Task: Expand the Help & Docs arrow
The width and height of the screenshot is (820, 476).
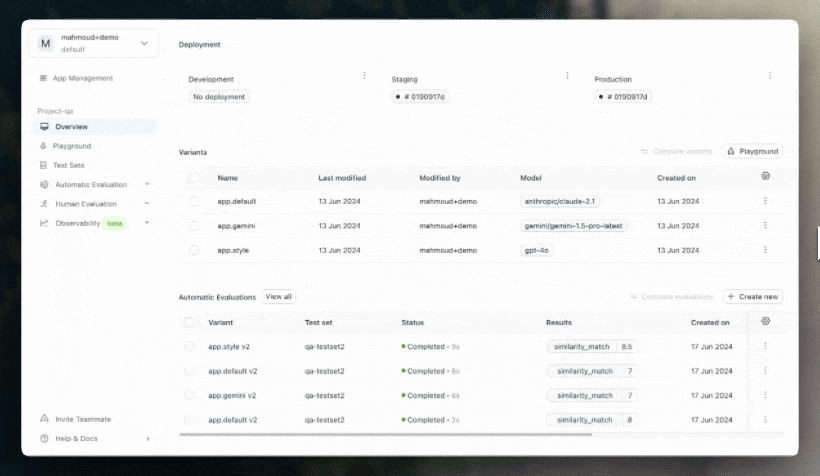Action: point(148,439)
